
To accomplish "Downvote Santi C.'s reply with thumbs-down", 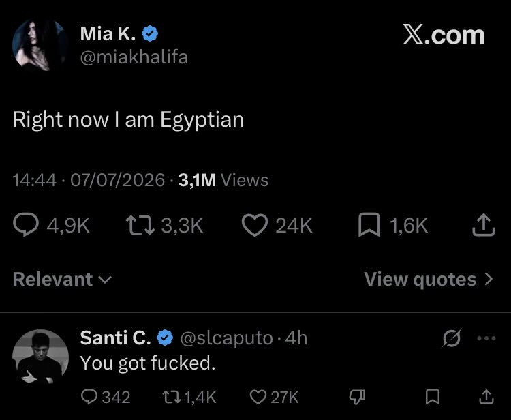I will click(x=357, y=397).
